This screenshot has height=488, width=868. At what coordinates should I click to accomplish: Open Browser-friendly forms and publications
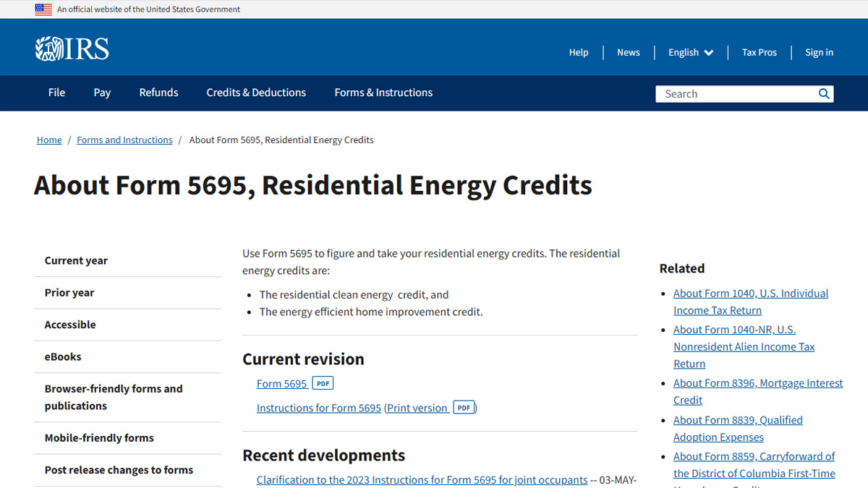pos(127,397)
